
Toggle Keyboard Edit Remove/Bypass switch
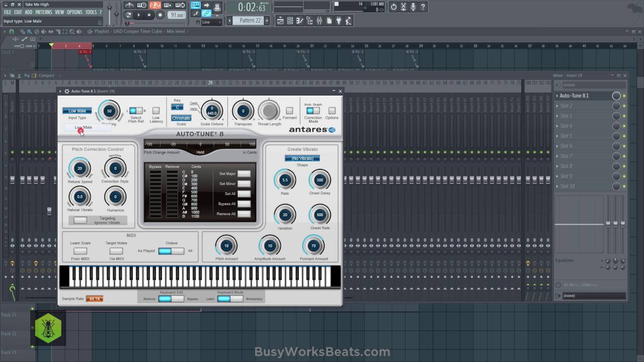tap(171, 299)
